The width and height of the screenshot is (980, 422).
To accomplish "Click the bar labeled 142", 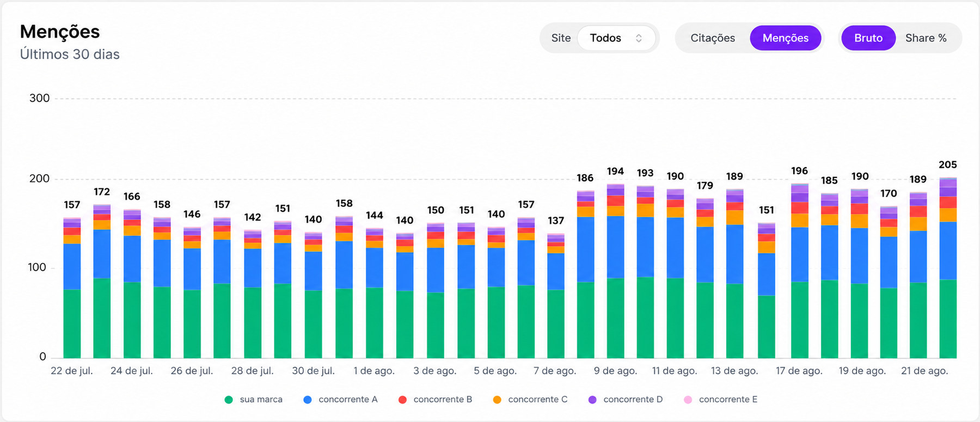I will (253, 294).
